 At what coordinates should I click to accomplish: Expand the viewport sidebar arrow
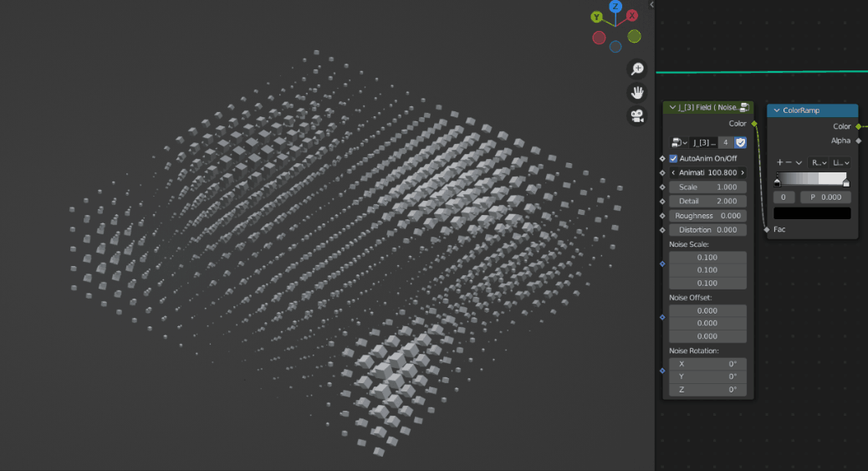click(651, 4)
